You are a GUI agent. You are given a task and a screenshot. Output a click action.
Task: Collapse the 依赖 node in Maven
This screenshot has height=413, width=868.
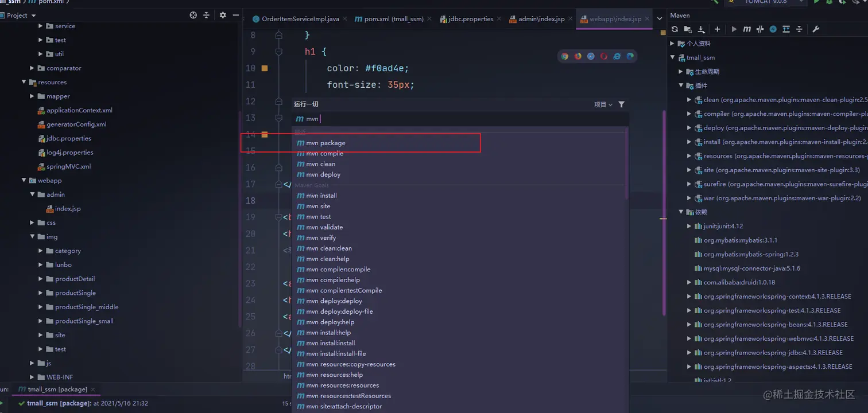coord(681,212)
